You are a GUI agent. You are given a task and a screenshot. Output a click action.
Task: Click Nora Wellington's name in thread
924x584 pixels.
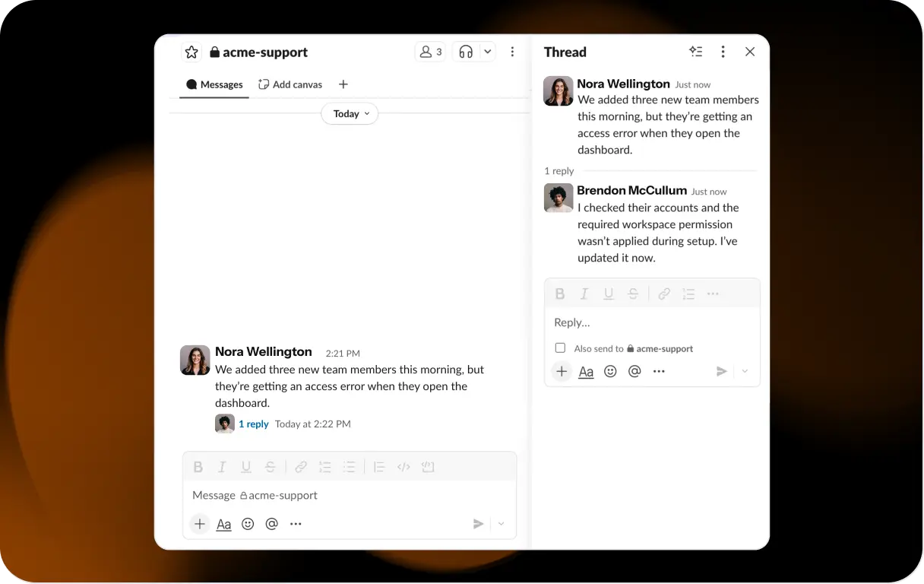623,84
